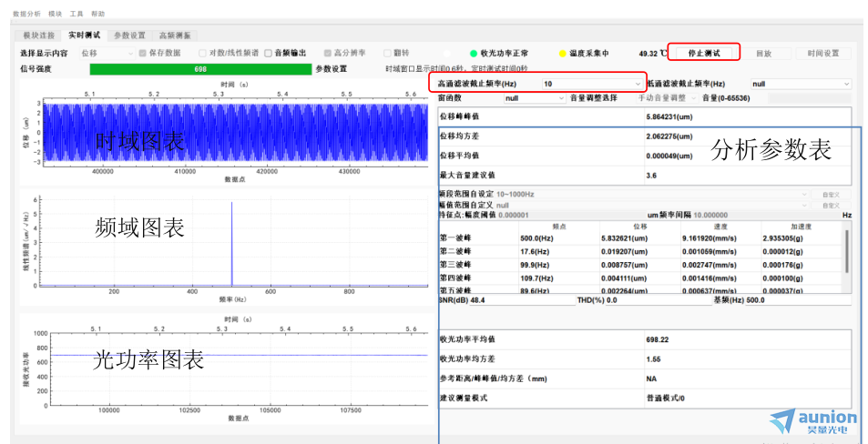Go to the 参数设置 tab
The height and width of the screenshot is (444, 868).
pyautogui.click(x=129, y=35)
